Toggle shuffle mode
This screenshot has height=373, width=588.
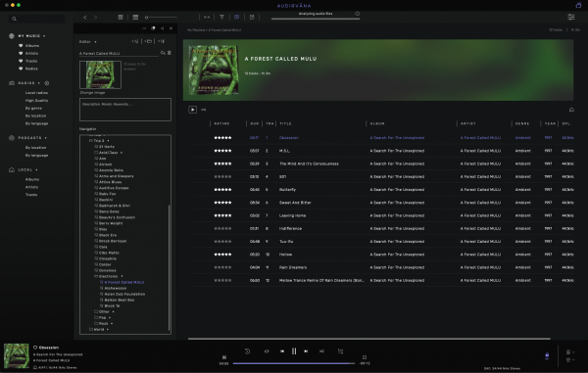click(321, 351)
